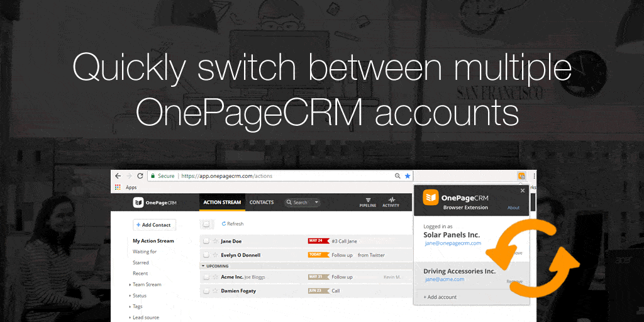Open the Apps grid icon in bookmarks bar
This screenshot has width=644, height=322.
pos(118,187)
